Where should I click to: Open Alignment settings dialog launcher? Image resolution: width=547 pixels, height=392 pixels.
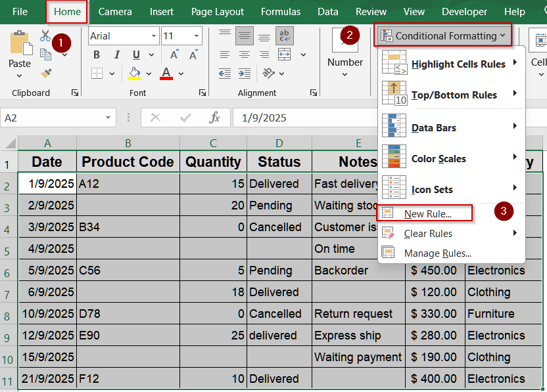tap(313, 93)
